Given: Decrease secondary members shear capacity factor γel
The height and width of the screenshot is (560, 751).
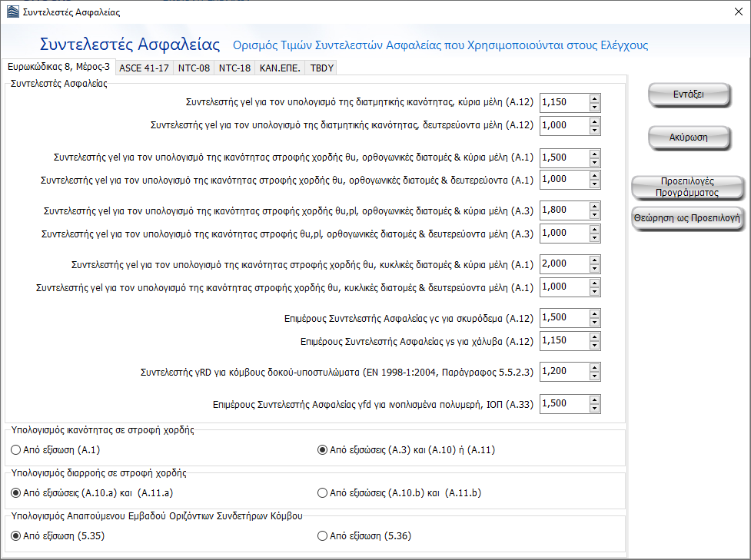Looking at the screenshot, I should [594, 130].
